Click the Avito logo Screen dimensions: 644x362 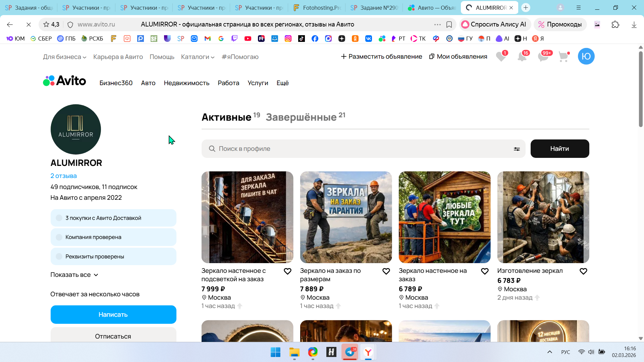(x=64, y=81)
